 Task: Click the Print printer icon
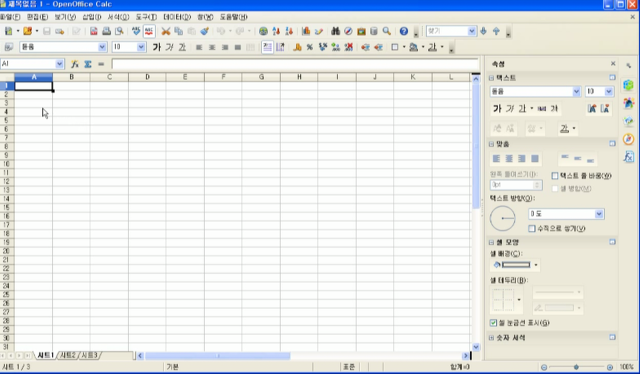click(x=106, y=31)
